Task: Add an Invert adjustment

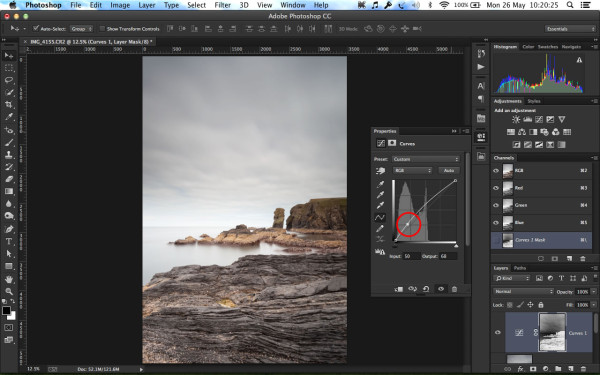Action: (x=516, y=145)
